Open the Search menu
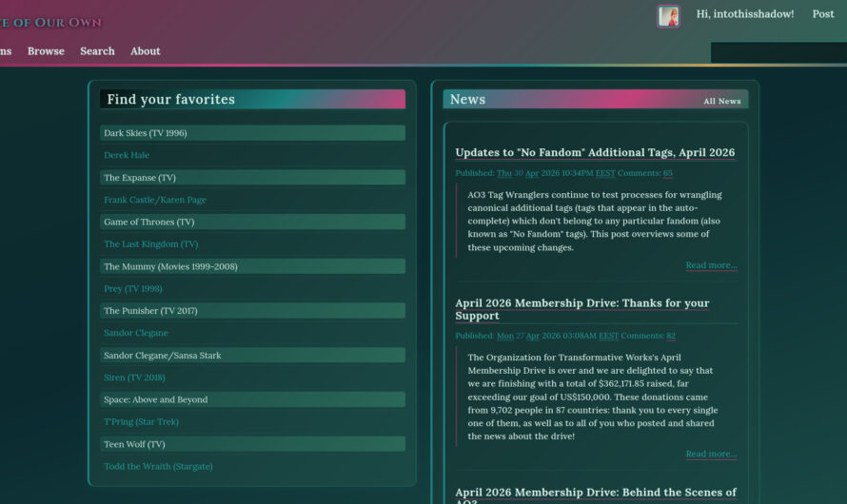The height and width of the screenshot is (504, 847). [97, 51]
